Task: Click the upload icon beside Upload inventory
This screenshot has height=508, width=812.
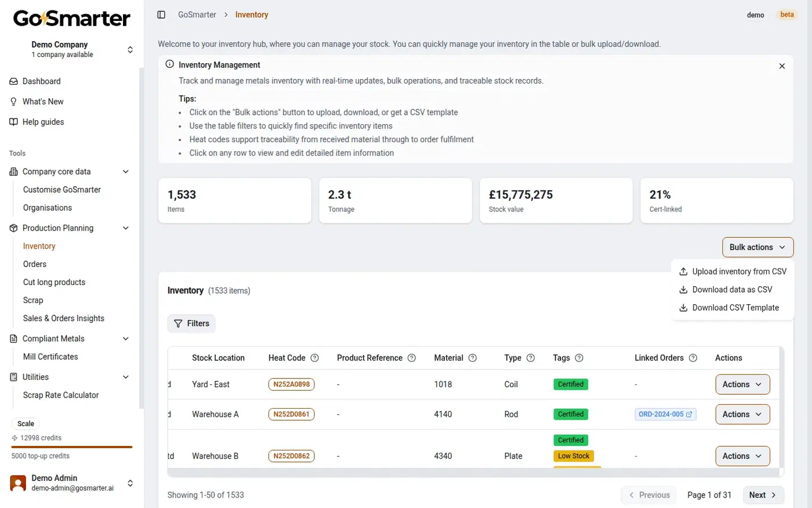Action: [x=683, y=272]
